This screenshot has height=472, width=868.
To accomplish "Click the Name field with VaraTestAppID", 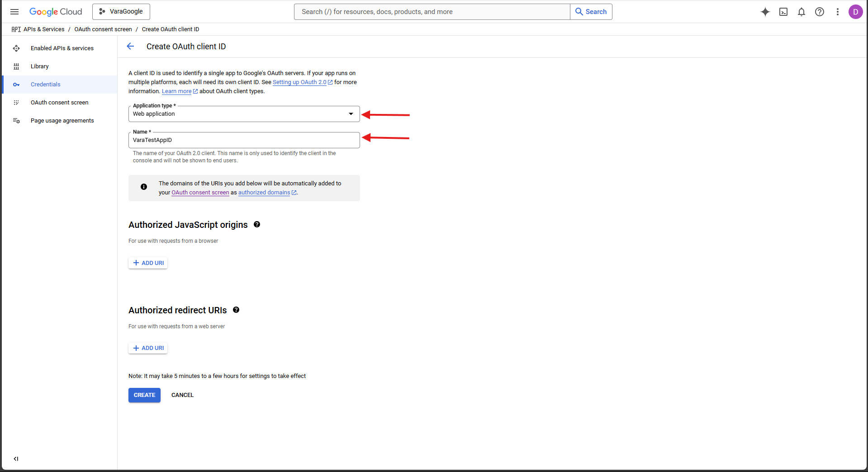I will [244, 140].
